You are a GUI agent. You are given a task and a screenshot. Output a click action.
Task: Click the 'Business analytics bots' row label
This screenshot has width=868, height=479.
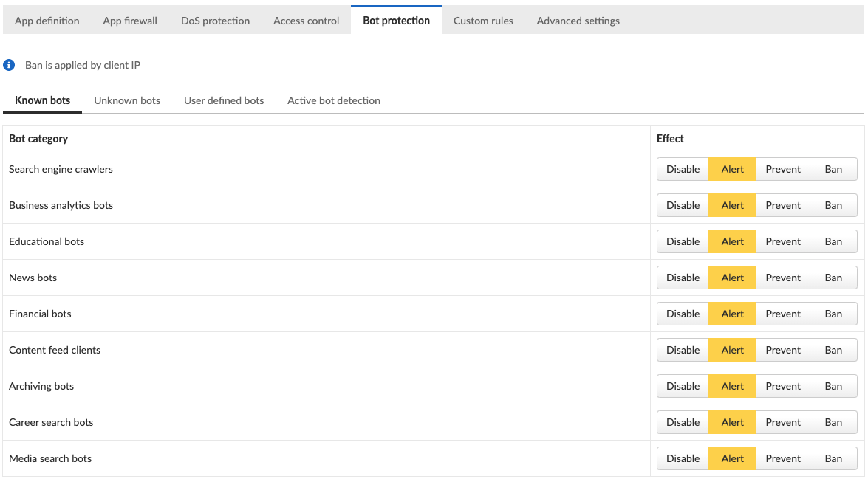[x=61, y=205]
